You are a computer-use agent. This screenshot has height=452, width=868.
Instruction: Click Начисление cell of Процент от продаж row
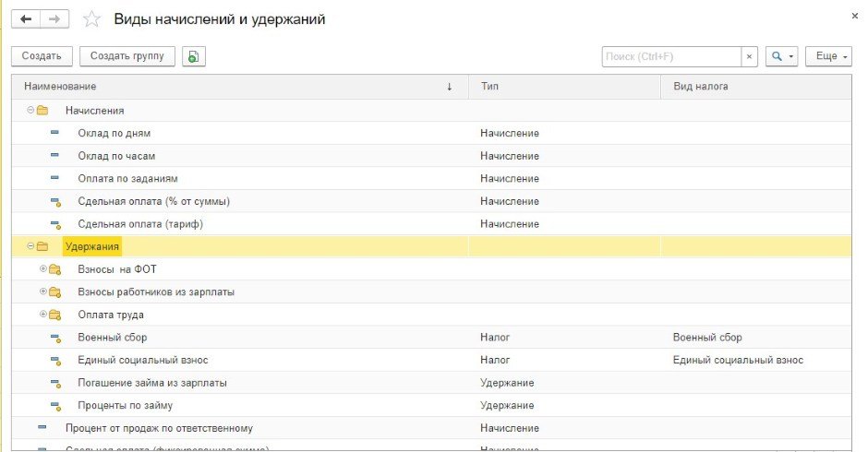(564, 428)
